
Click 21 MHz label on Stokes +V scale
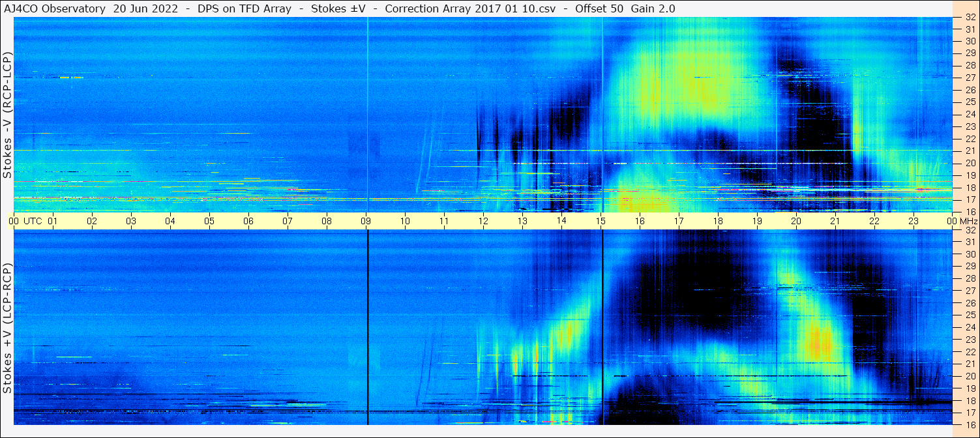(x=970, y=364)
